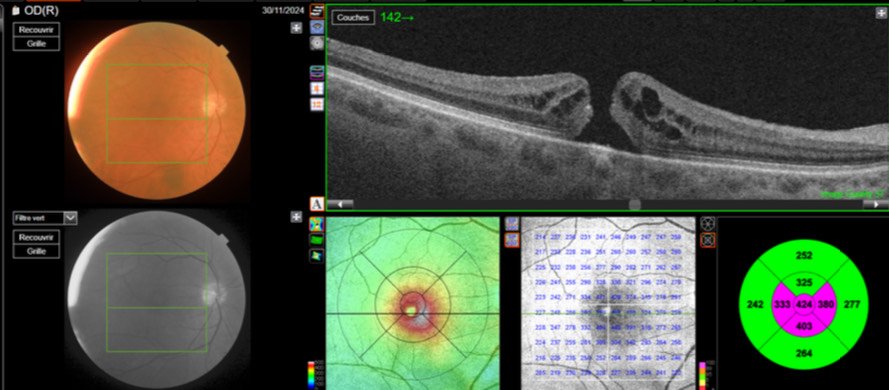
Task: Click Grille on the green filter image
Action: point(36,251)
